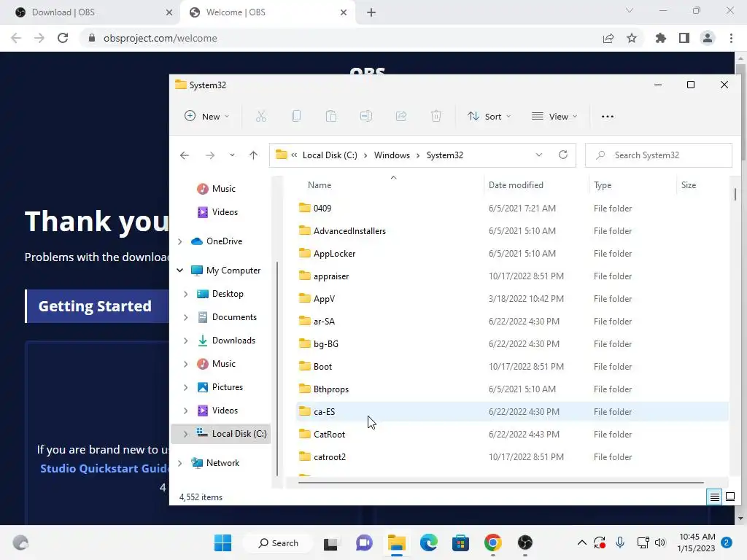This screenshot has height=560, width=747.
Task: Click Windows in the breadcrumb path
Action: [x=392, y=155]
